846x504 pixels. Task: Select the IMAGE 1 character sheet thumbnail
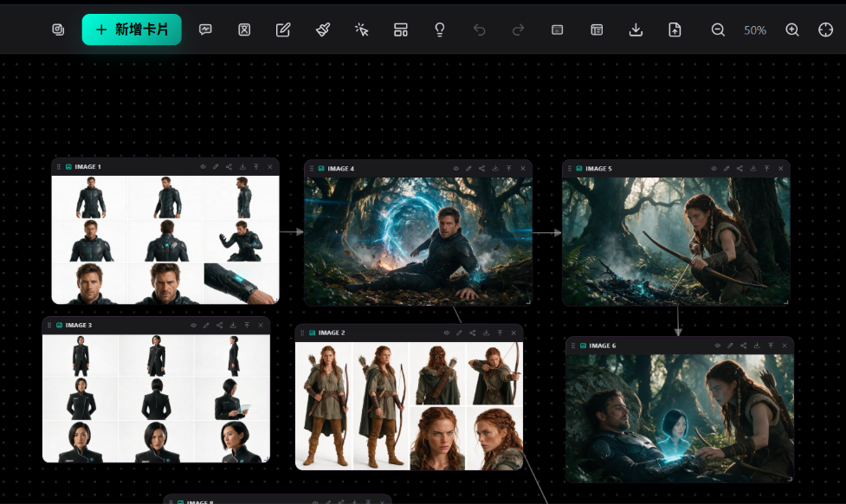(165, 240)
